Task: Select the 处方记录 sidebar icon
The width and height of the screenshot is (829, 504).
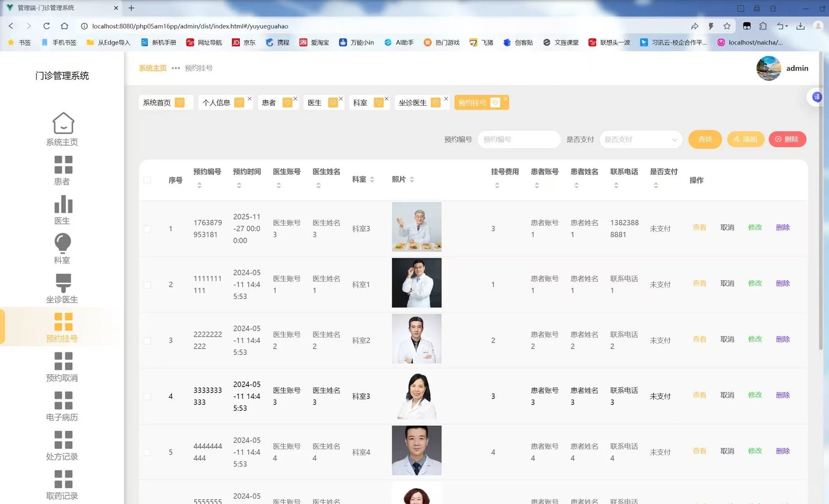Action: (62, 440)
